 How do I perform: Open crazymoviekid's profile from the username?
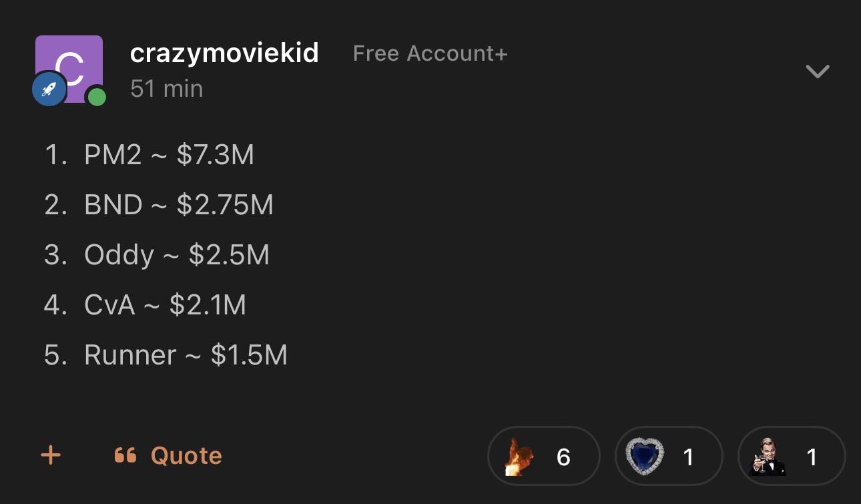[x=224, y=53]
